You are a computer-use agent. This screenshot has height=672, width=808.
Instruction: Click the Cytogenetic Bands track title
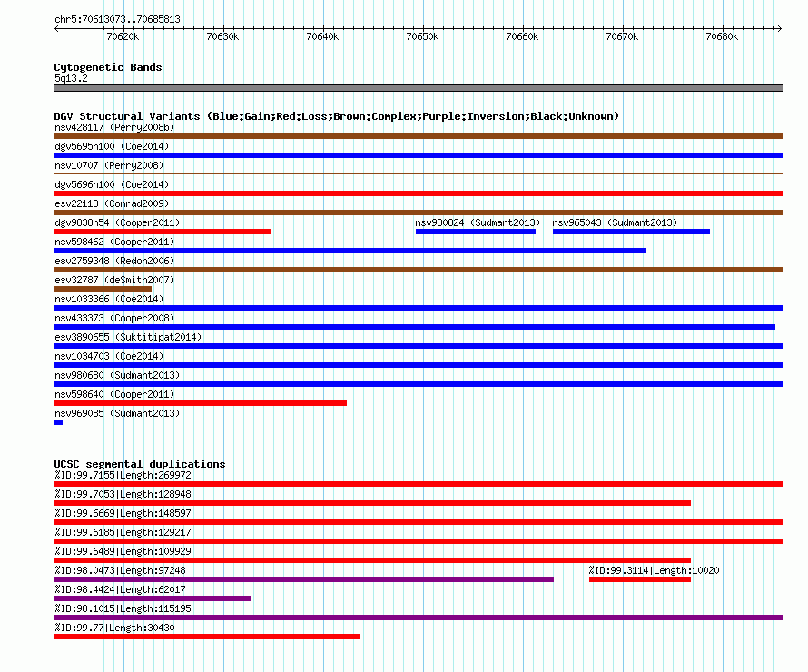pyautogui.click(x=108, y=67)
